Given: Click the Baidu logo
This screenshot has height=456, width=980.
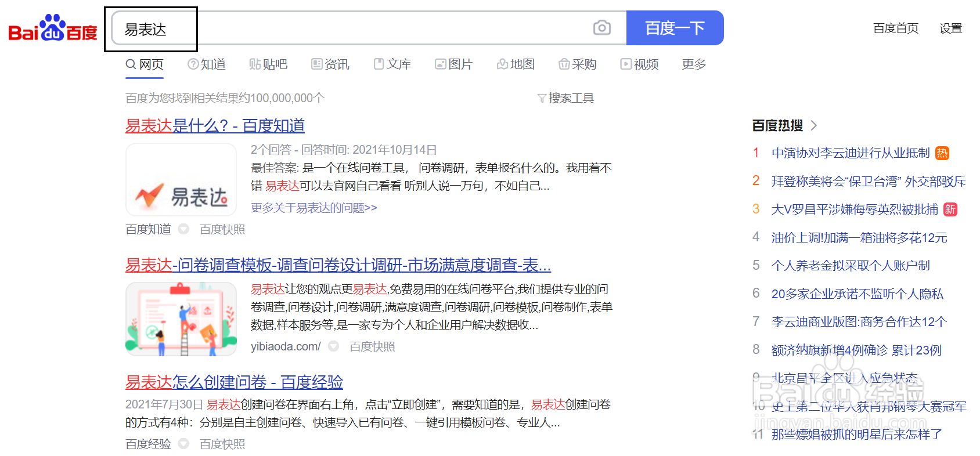Looking at the screenshot, I should (53, 28).
